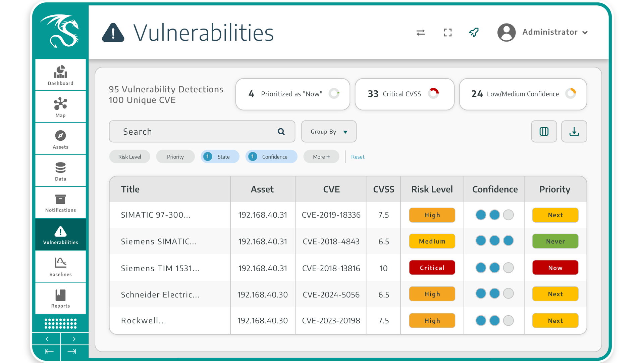This screenshot has width=644, height=363.
Task: Click CVE-2024-5056 in the table
Action: tap(331, 294)
